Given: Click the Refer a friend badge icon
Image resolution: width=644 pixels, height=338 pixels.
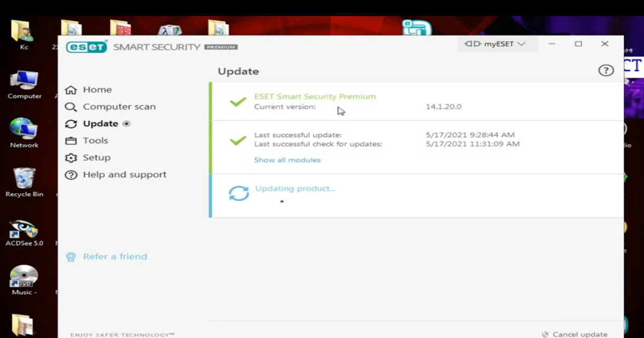Looking at the screenshot, I should [x=71, y=257].
